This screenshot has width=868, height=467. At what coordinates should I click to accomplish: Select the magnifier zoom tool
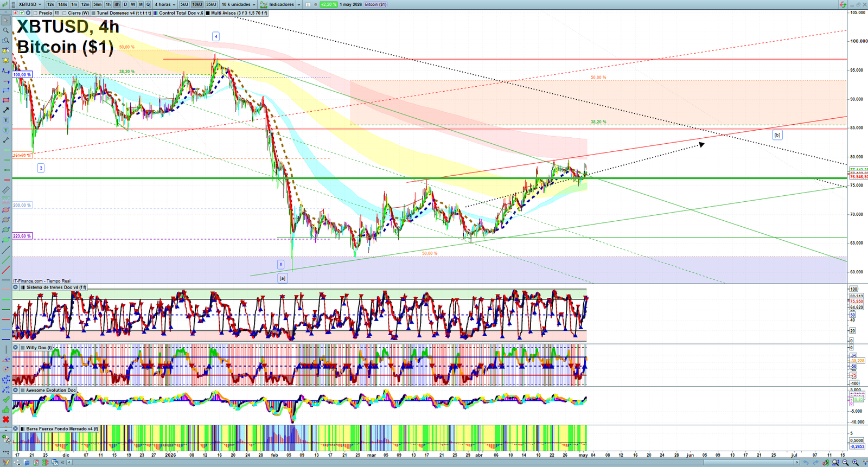point(6,30)
